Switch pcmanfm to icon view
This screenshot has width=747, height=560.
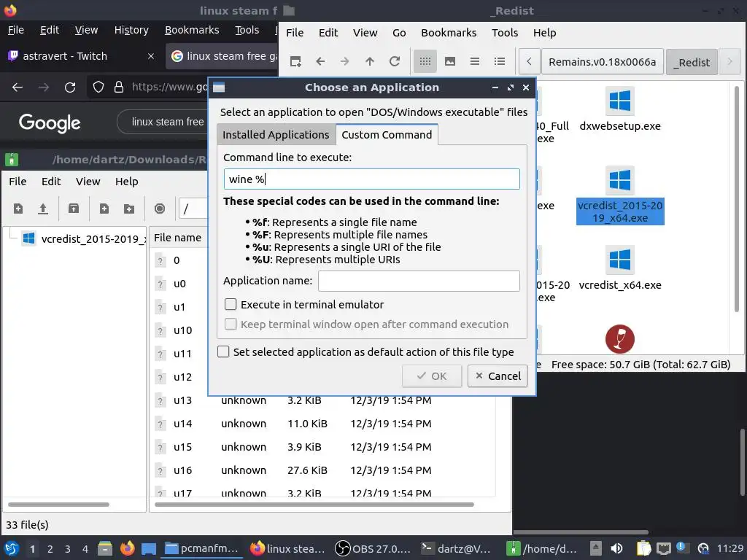click(425, 61)
